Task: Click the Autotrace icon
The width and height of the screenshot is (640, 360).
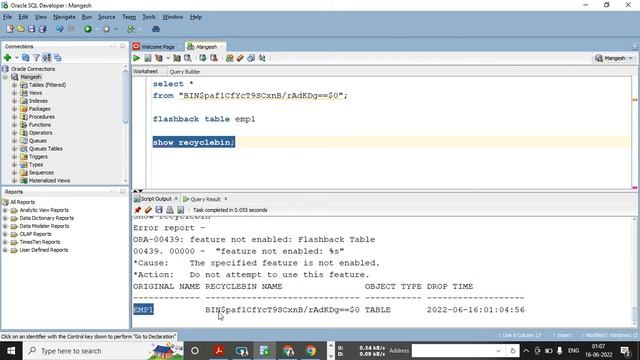Action: pyautogui.click(x=177, y=58)
